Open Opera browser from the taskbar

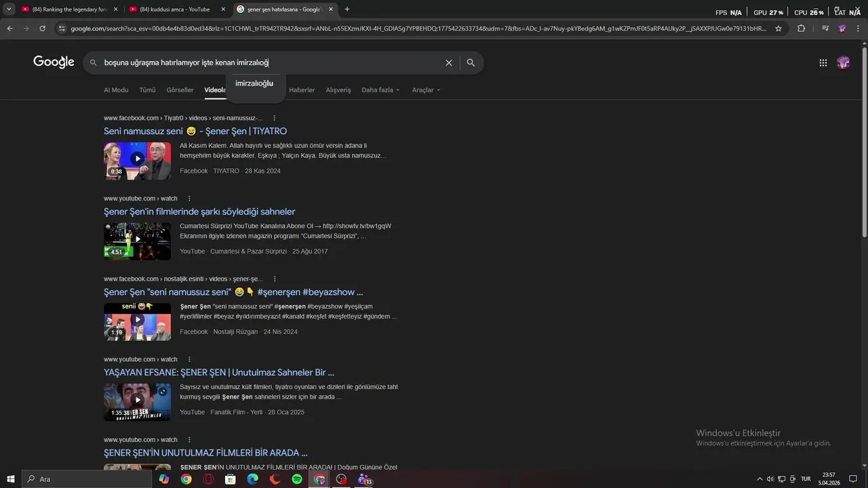pyautogui.click(x=208, y=479)
